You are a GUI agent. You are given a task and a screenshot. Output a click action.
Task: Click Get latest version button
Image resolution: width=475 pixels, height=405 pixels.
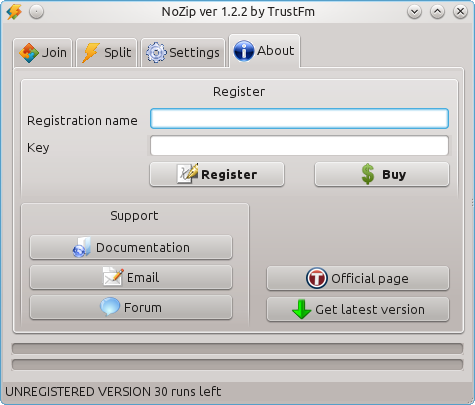pyautogui.click(x=358, y=310)
